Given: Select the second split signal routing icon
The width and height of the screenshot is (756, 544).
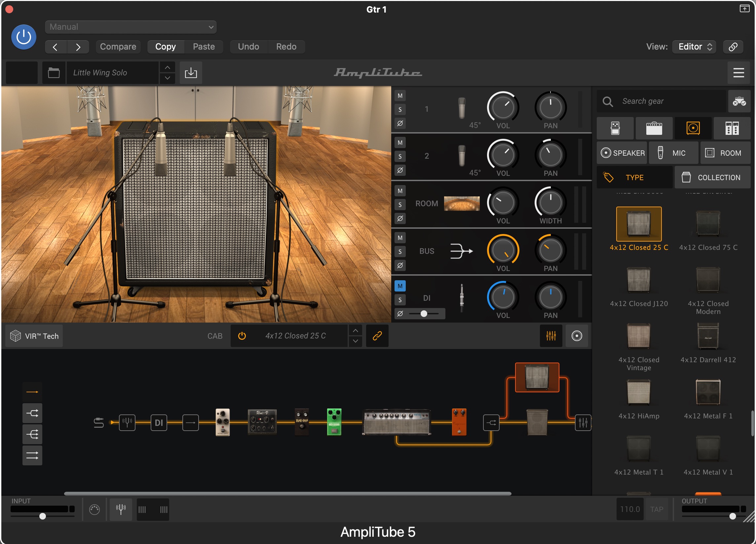Looking at the screenshot, I should [x=32, y=413].
